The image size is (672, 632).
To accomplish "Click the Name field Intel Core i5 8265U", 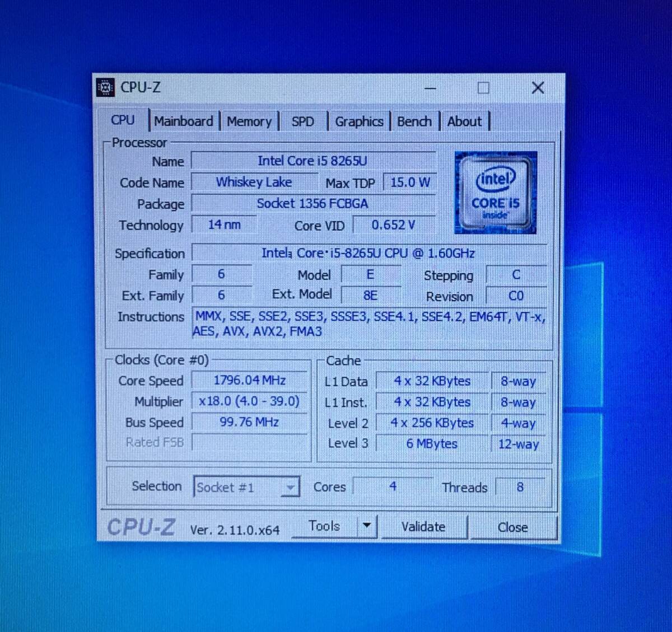I will (x=313, y=161).
